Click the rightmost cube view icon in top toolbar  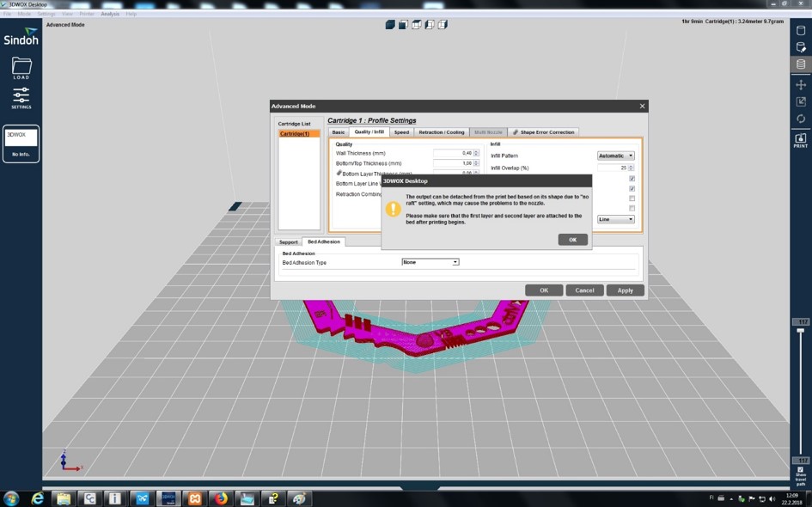point(443,24)
